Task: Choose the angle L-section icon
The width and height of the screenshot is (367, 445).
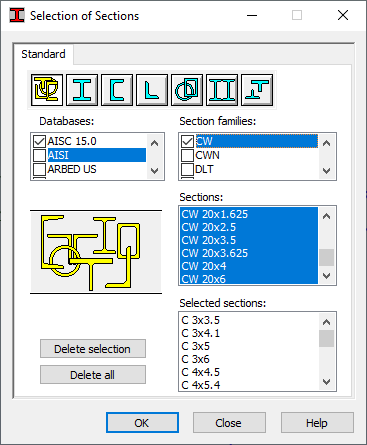Action: tap(152, 90)
